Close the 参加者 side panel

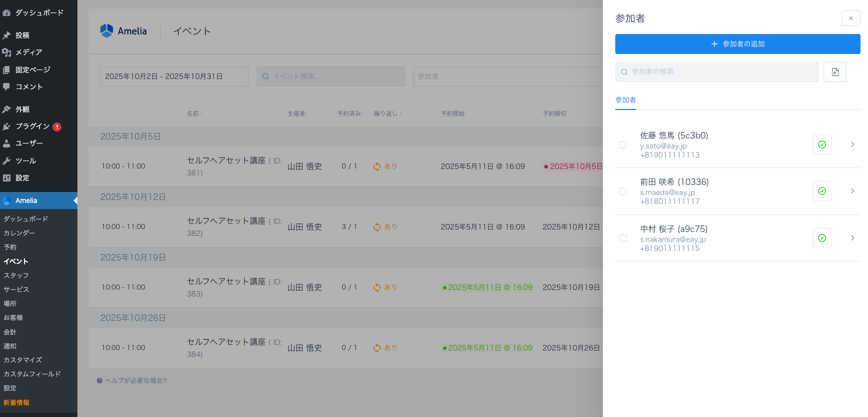click(x=851, y=18)
